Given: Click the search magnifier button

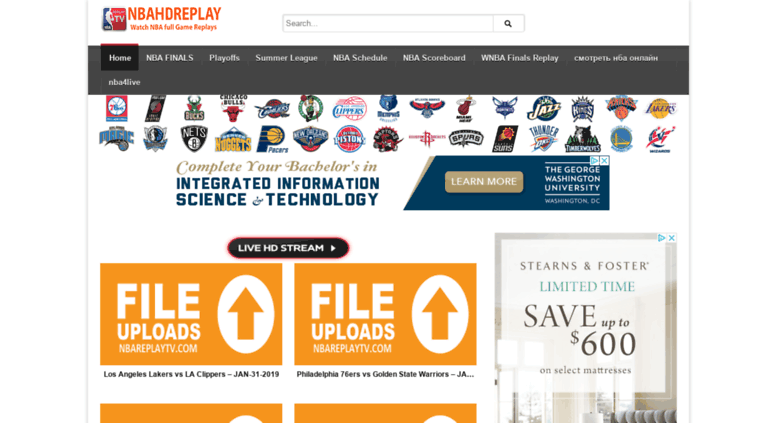Looking at the screenshot, I should point(508,23).
